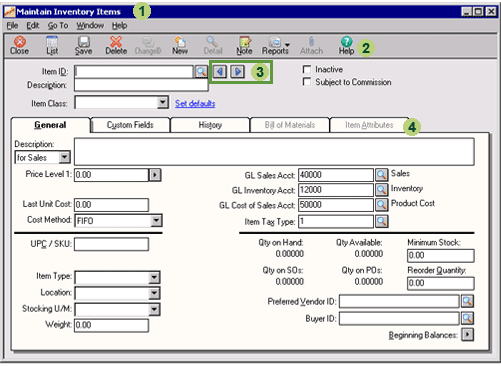Click the Item ID lookup magnifier icon
Viewport: 501px width, 366px height.
pyautogui.click(x=201, y=71)
